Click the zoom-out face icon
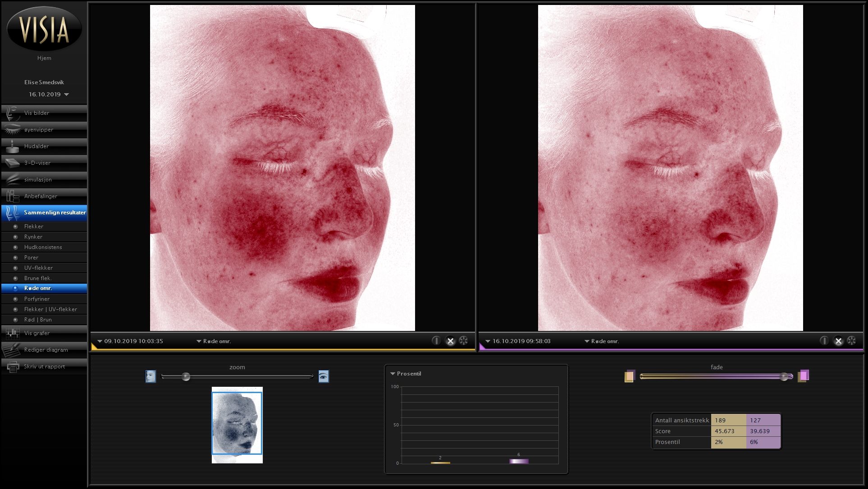 [x=151, y=376]
